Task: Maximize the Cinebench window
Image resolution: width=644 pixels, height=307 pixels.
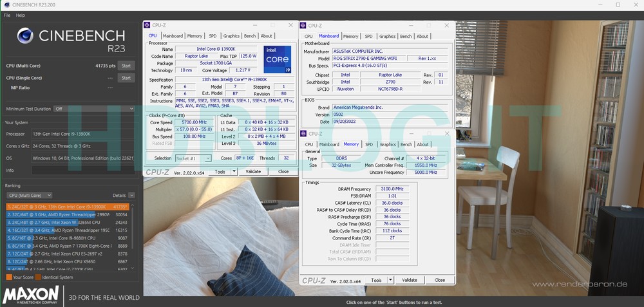Action: coord(618,5)
